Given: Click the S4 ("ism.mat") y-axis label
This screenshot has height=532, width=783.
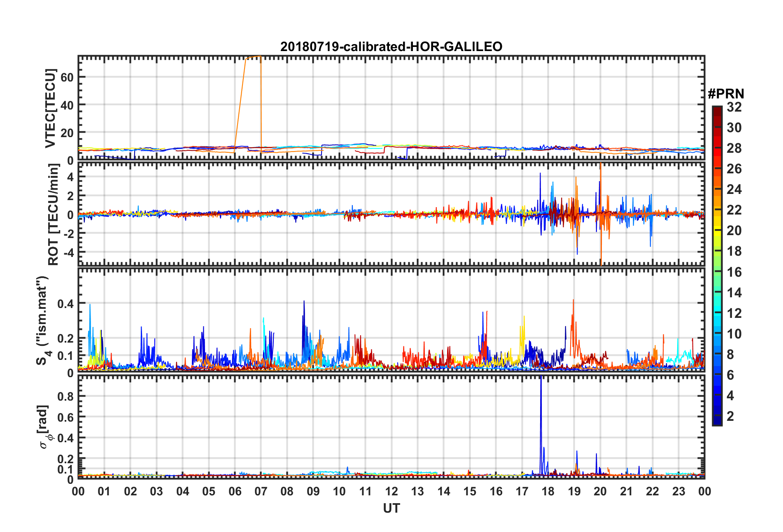Looking at the screenshot, I should (x=42, y=320).
